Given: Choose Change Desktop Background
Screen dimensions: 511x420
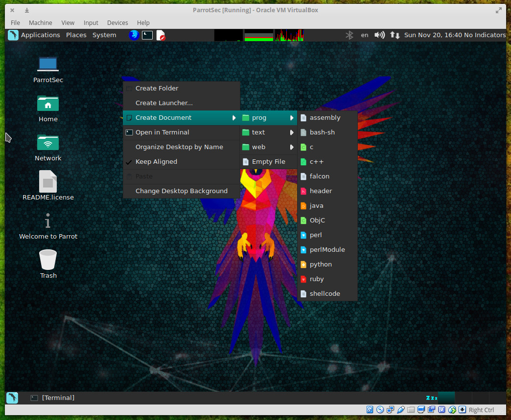Looking at the screenshot, I should (181, 191).
